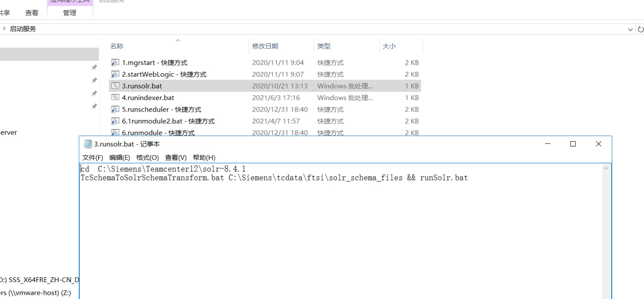Expand the address bar history dropdown
Image resolution: width=644 pixels, height=299 pixels.
click(x=630, y=29)
